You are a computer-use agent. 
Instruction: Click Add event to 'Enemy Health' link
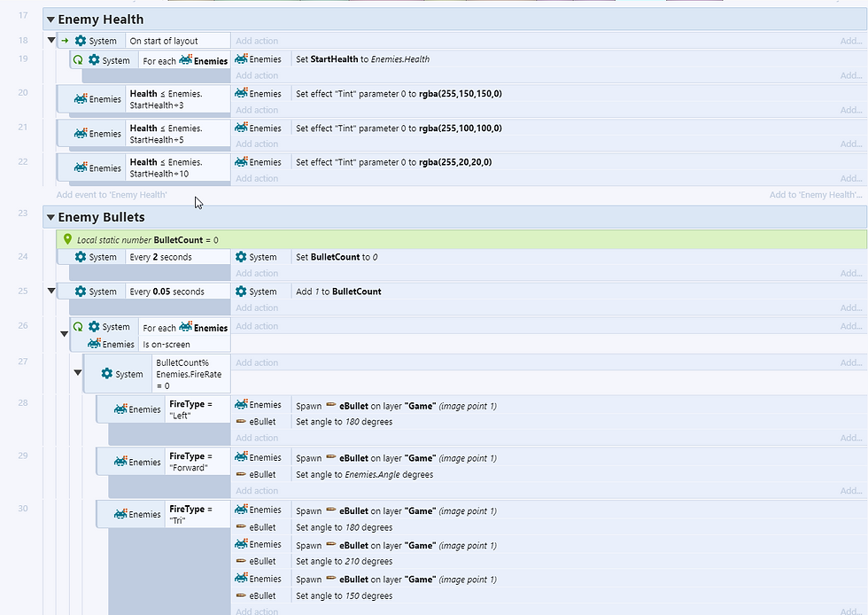pos(112,194)
